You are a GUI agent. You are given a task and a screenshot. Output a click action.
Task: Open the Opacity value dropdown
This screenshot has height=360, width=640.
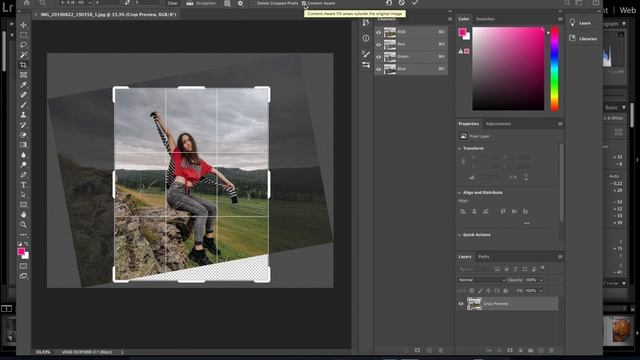coord(542,280)
